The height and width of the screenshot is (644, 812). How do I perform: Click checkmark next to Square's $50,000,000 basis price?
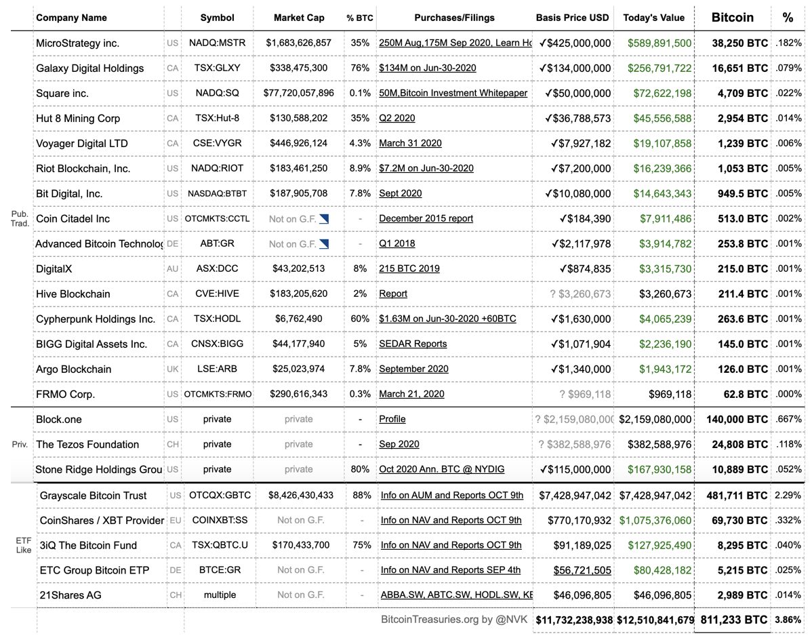(x=548, y=93)
